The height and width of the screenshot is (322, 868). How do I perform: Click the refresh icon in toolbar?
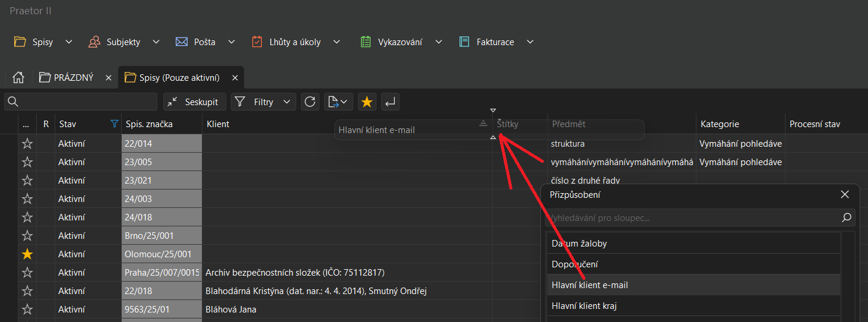(310, 102)
